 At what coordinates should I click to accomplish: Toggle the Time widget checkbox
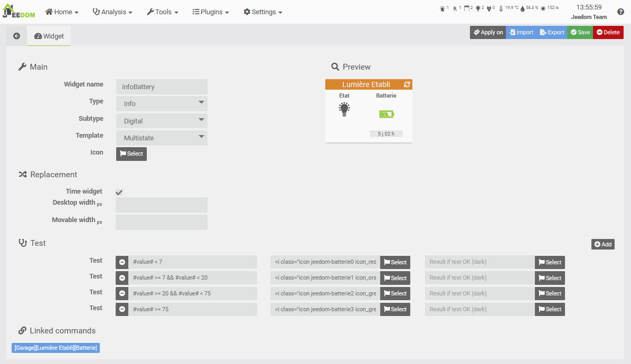pyautogui.click(x=119, y=192)
